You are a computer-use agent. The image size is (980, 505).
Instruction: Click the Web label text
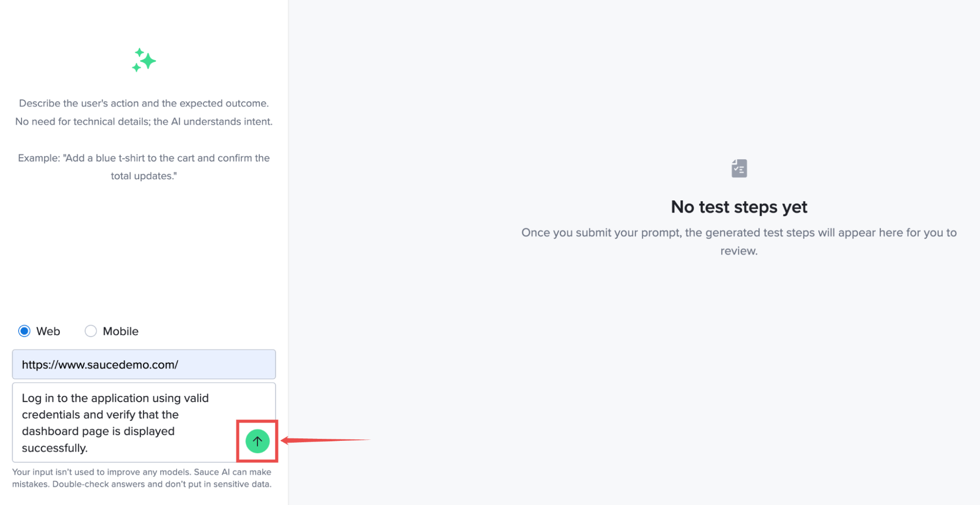48,331
